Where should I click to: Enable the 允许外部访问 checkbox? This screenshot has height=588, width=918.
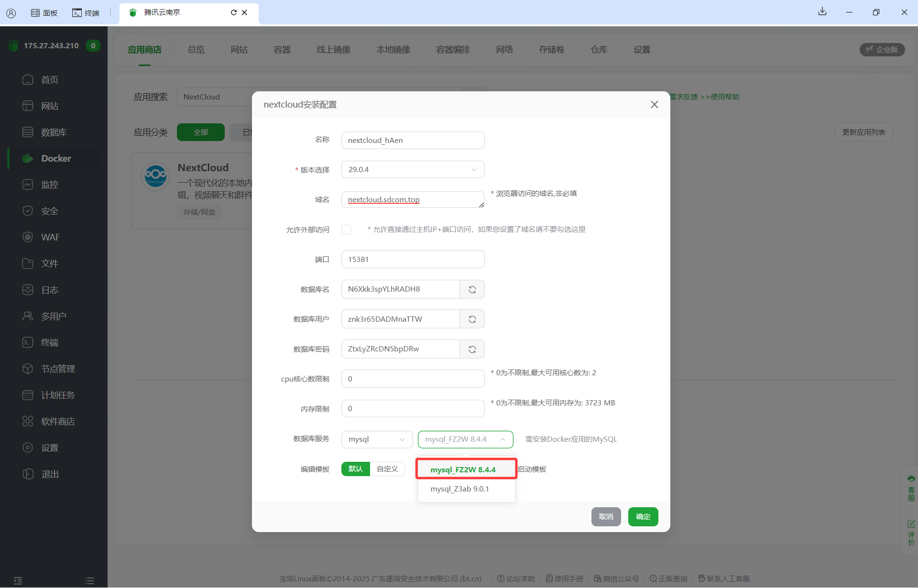pos(346,229)
